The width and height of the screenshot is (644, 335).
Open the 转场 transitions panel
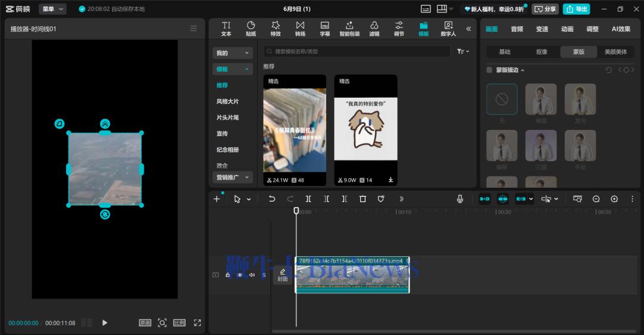[x=300, y=29]
